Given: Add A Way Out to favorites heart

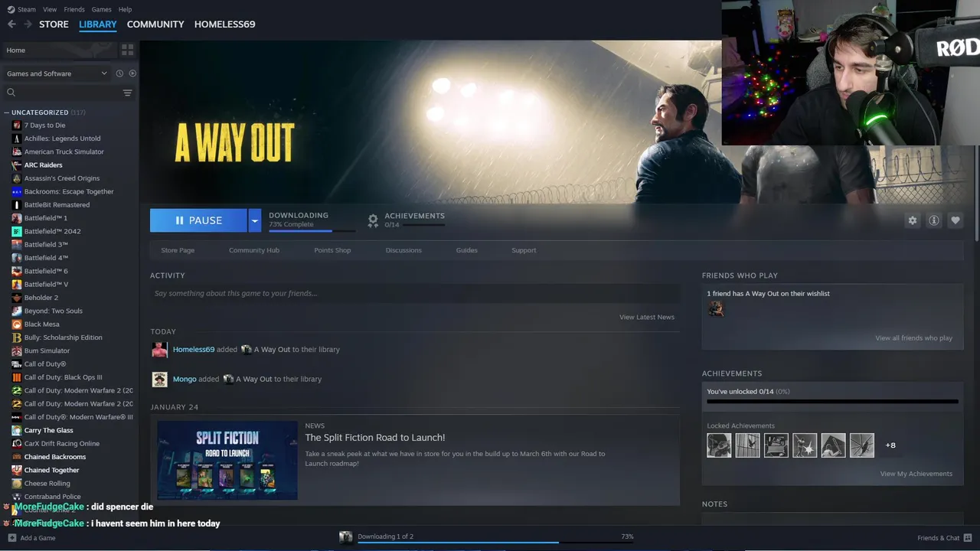Looking at the screenshot, I should (955, 220).
